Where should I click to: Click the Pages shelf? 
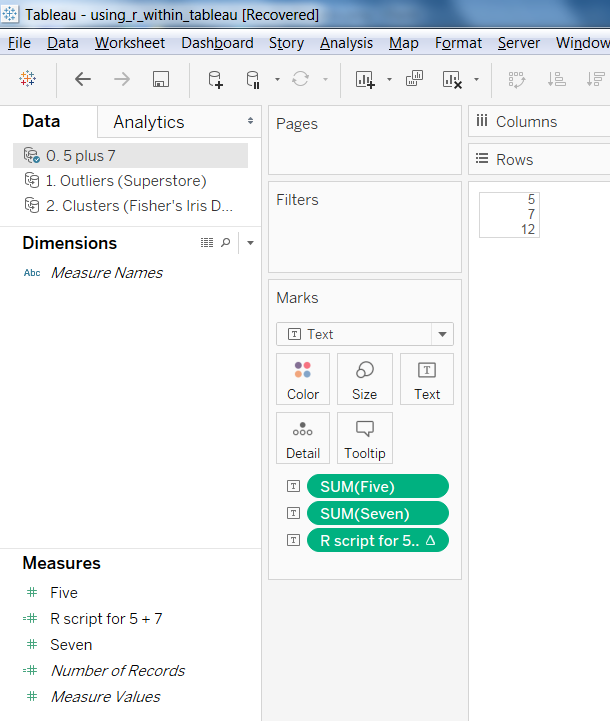click(365, 140)
